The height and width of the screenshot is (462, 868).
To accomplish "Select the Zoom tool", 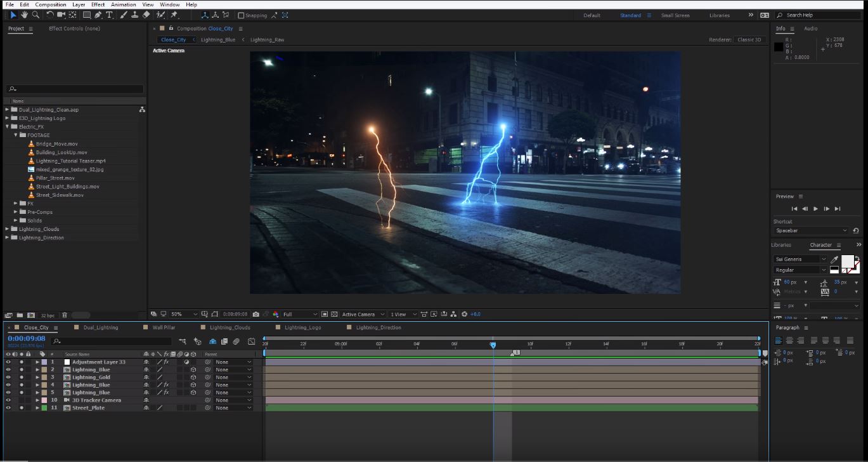I will pos(36,15).
